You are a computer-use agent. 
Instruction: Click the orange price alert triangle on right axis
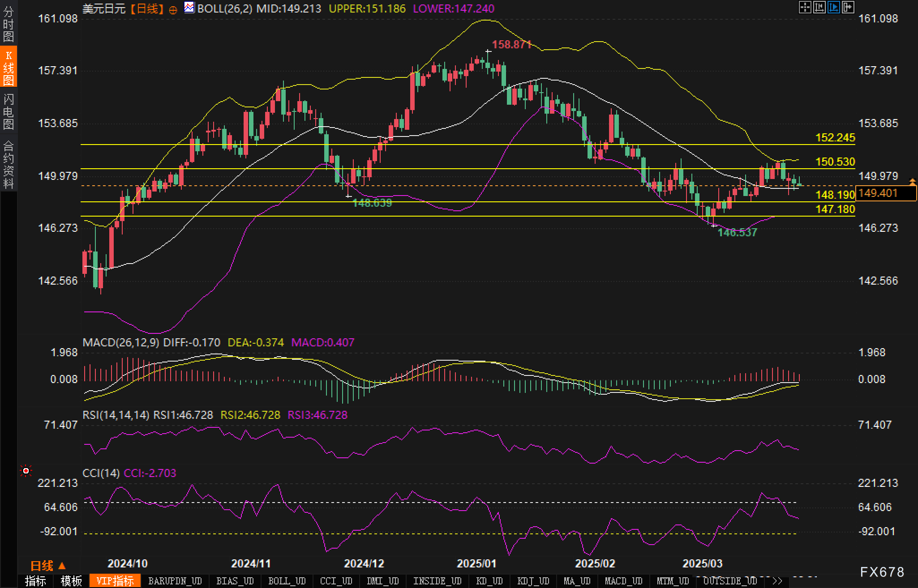tap(913, 181)
